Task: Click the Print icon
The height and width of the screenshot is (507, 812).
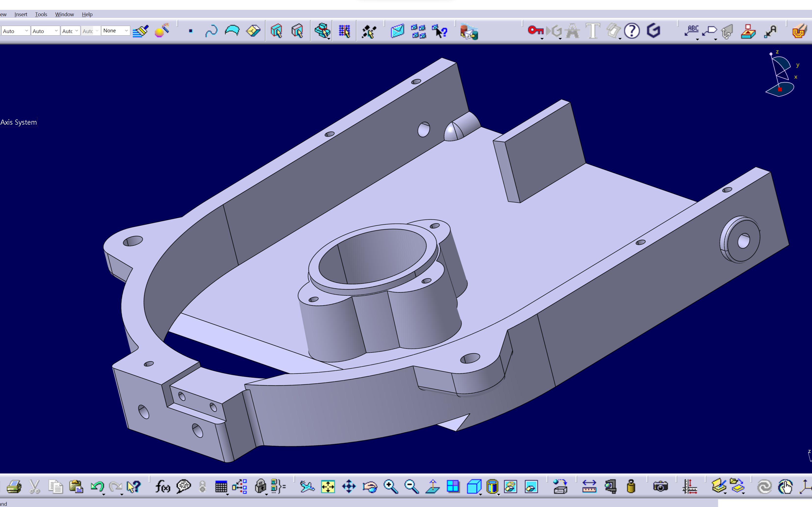Action: coord(14,486)
